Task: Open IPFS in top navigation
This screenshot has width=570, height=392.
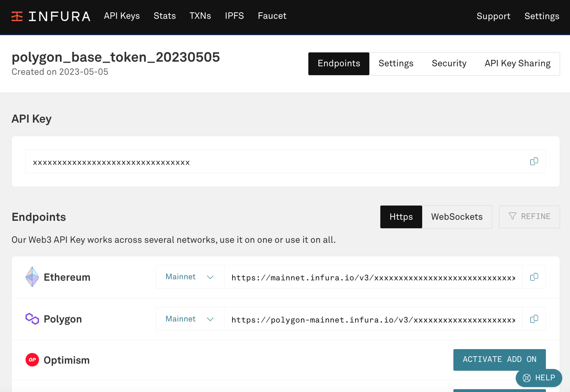Action: pos(234,16)
